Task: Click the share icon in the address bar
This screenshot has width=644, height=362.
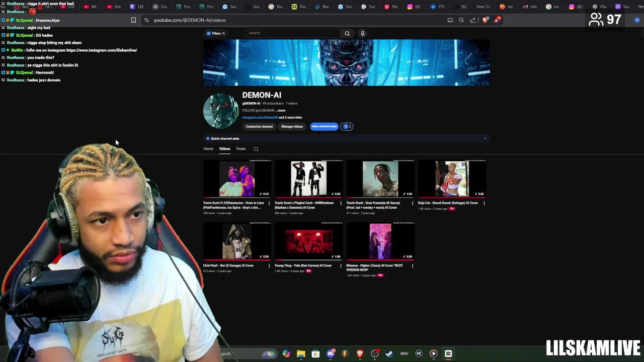Action: (473, 20)
